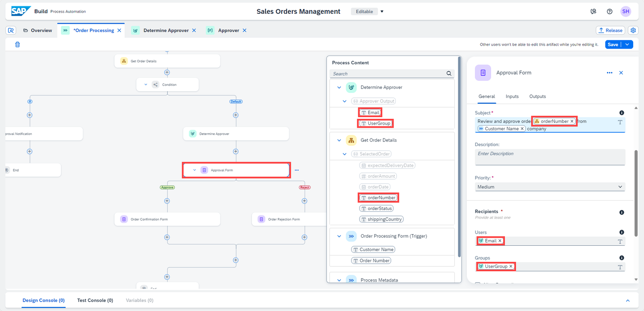The width and height of the screenshot is (644, 311).
Task: Pick shippingCountry from SelectedOrder list
Action: (381, 219)
